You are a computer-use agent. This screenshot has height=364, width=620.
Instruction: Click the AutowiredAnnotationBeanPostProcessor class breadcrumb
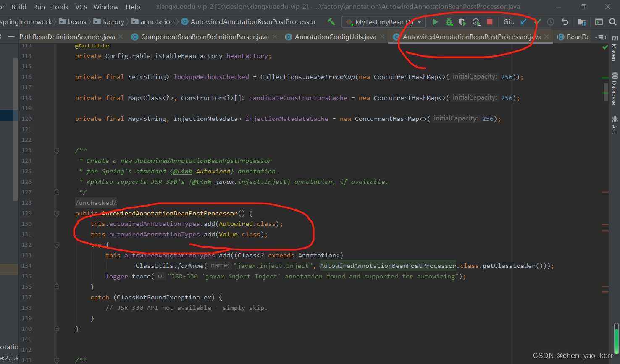(x=249, y=22)
